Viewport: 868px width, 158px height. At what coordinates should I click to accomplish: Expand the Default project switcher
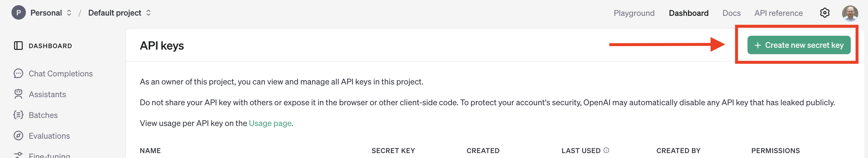point(120,13)
